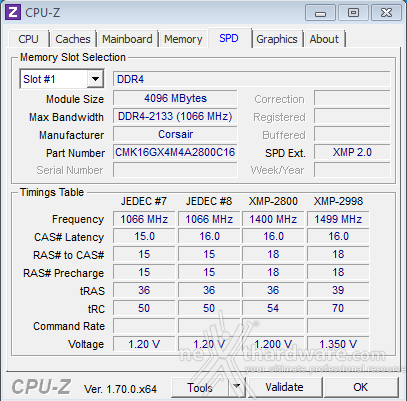The width and height of the screenshot is (407, 401).
Task: Expand the Tools button dropdown arrow
Action: [x=237, y=387]
